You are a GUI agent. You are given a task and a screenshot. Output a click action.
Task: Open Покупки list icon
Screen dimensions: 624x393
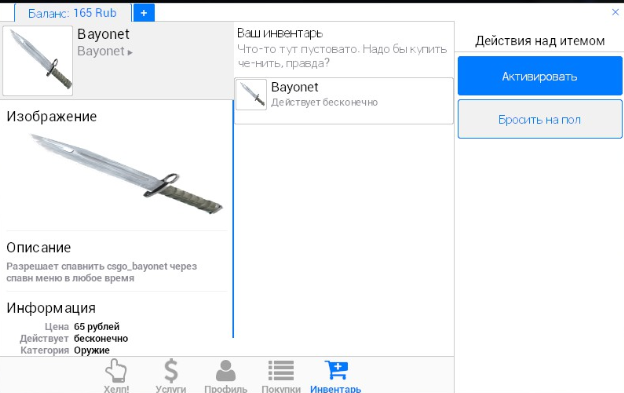point(281,371)
